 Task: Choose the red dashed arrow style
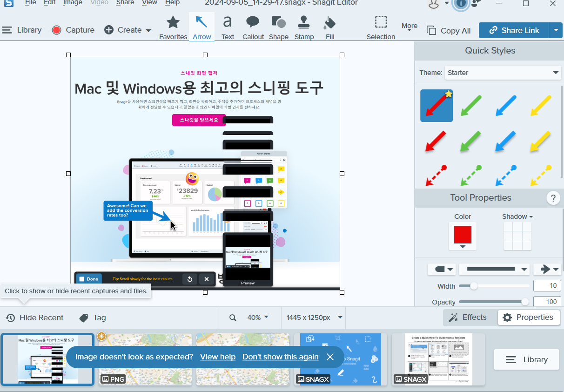pos(436,176)
